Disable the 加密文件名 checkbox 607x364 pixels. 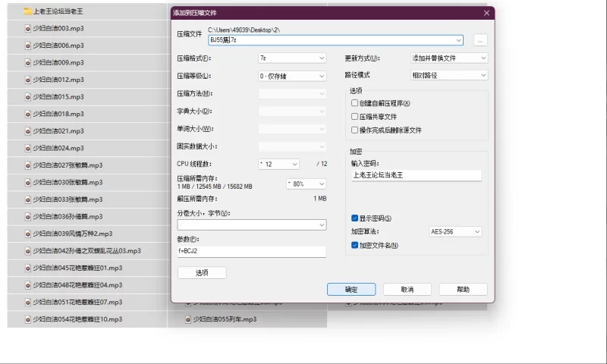point(354,245)
